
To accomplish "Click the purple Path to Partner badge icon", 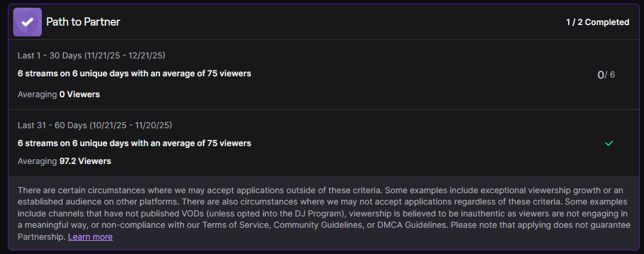I will pyautogui.click(x=27, y=22).
